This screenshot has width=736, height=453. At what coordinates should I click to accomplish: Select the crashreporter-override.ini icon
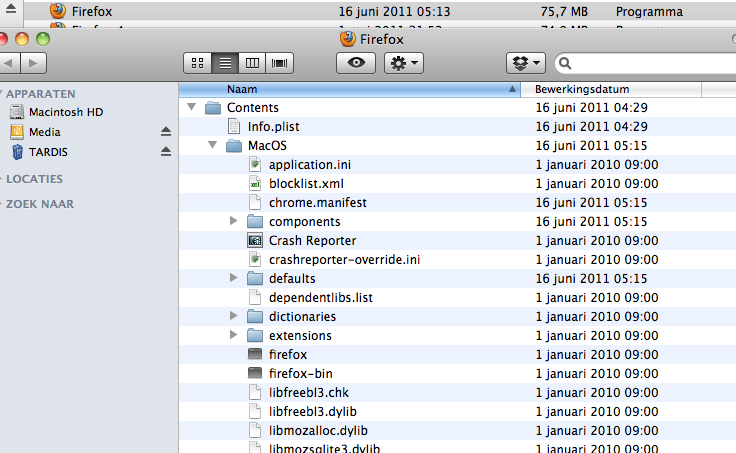(x=255, y=259)
